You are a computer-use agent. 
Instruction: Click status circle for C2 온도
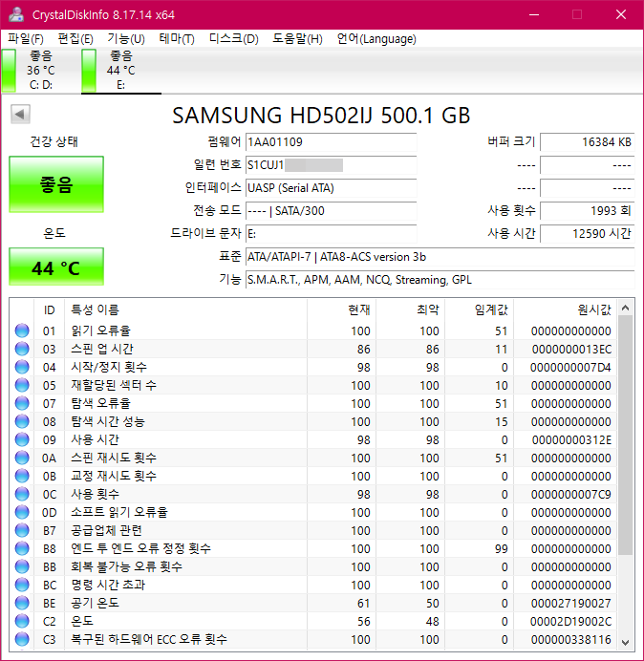(x=22, y=621)
